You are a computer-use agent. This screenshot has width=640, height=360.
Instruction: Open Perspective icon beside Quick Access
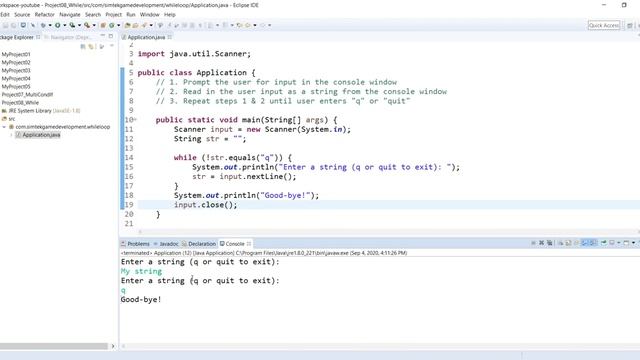pos(629,25)
